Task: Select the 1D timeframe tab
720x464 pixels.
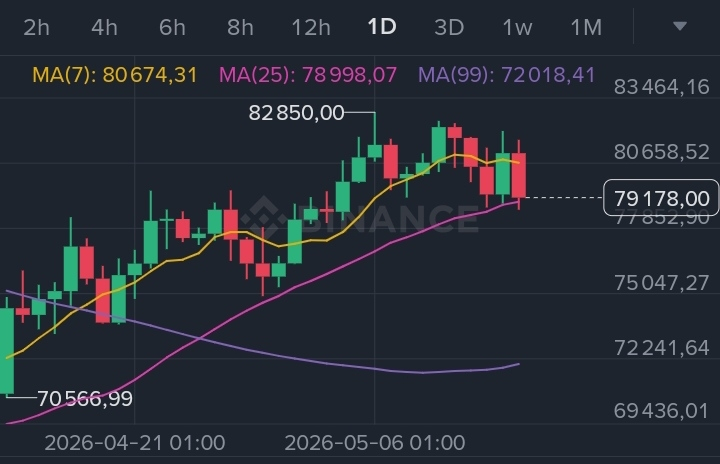Action: (382, 27)
